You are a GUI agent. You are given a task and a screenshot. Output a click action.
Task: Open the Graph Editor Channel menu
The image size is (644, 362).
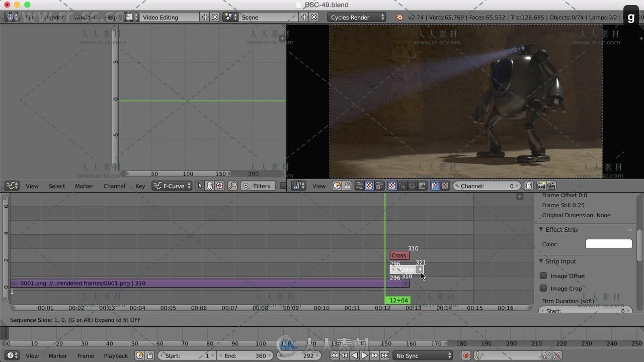tap(114, 186)
